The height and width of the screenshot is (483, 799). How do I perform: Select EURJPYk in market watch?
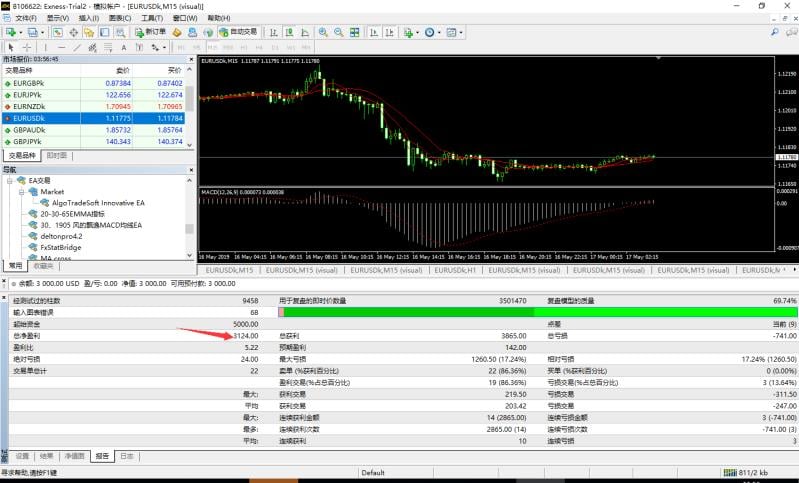pos(93,95)
